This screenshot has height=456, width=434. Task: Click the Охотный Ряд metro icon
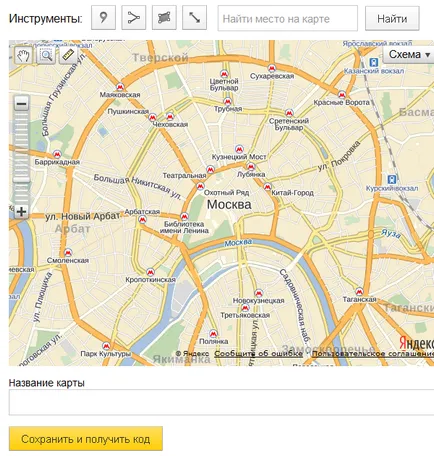pyautogui.click(x=200, y=186)
